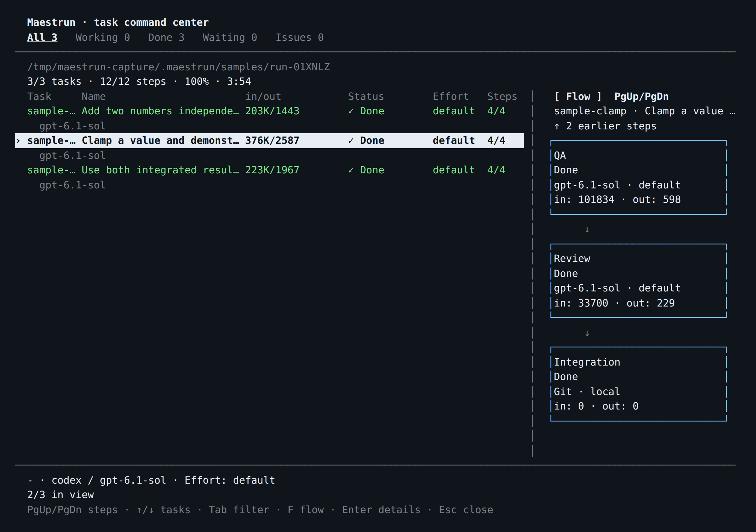Open the QA step box
Image resolution: width=756 pixels, height=532 pixels.
tap(639, 177)
